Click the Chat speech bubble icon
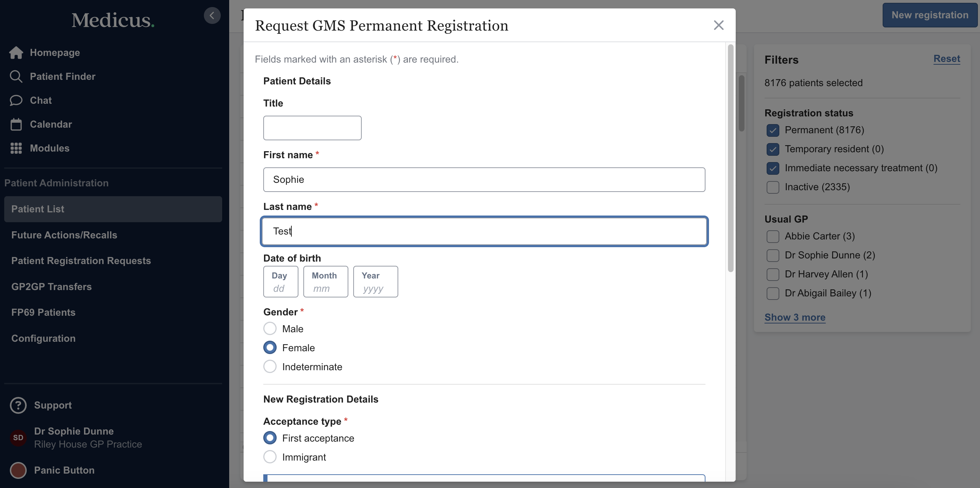The image size is (980, 488). (x=16, y=101)
